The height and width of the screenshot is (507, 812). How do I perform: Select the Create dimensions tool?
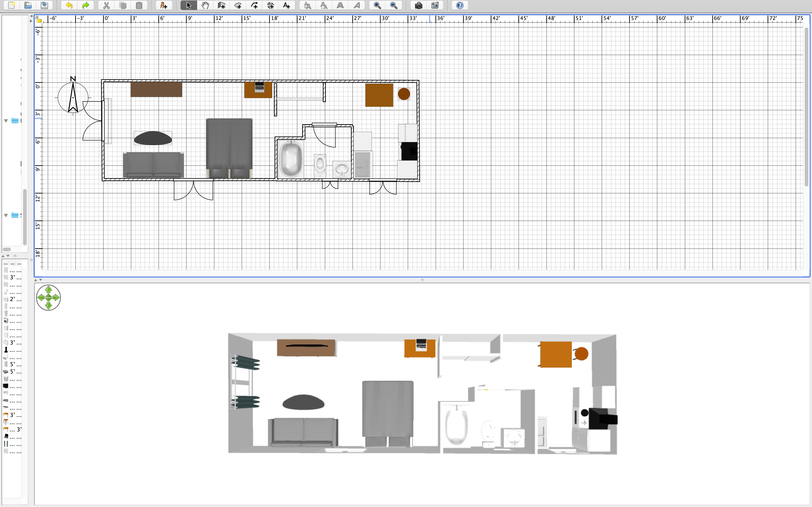click(x=270, y=5)
